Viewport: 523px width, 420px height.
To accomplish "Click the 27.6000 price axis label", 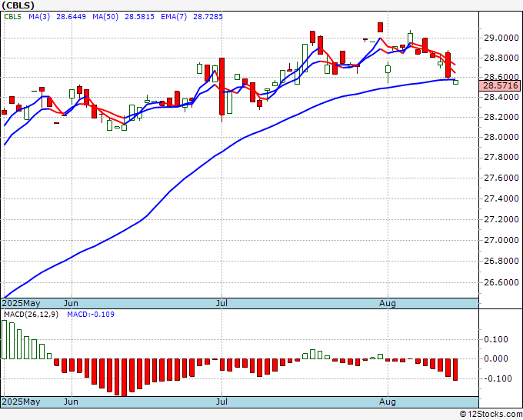I will [x=501, y=178].
